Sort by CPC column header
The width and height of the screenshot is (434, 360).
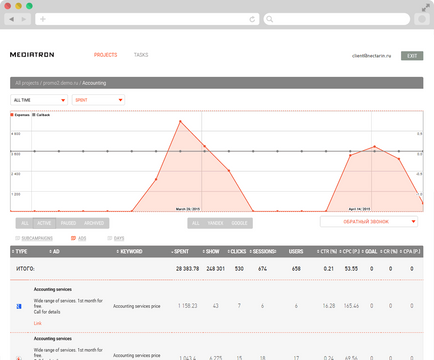coord(350,251)
